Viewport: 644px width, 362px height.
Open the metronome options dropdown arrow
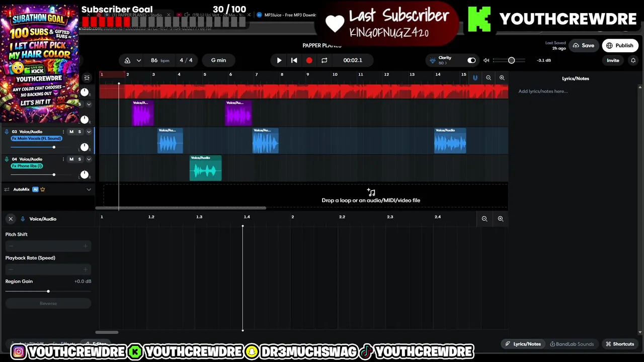(138, 60)
